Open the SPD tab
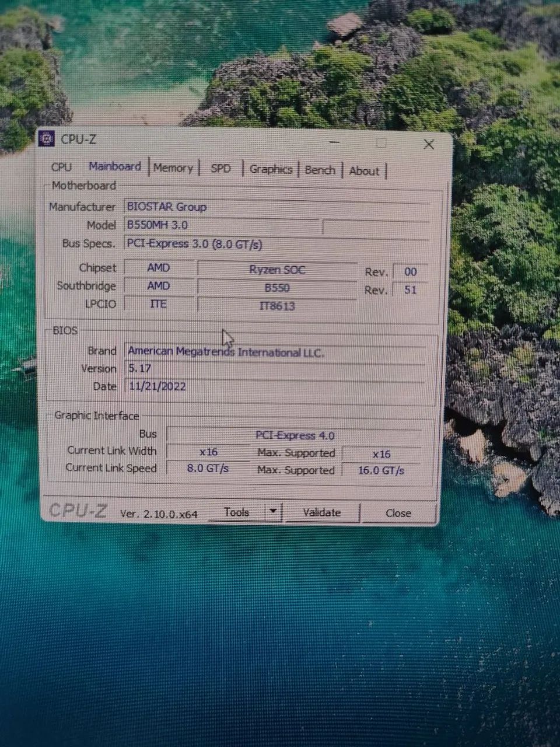The width and height of the screenshot is (560, 747). pyautogui.click(x=220, y=169)
